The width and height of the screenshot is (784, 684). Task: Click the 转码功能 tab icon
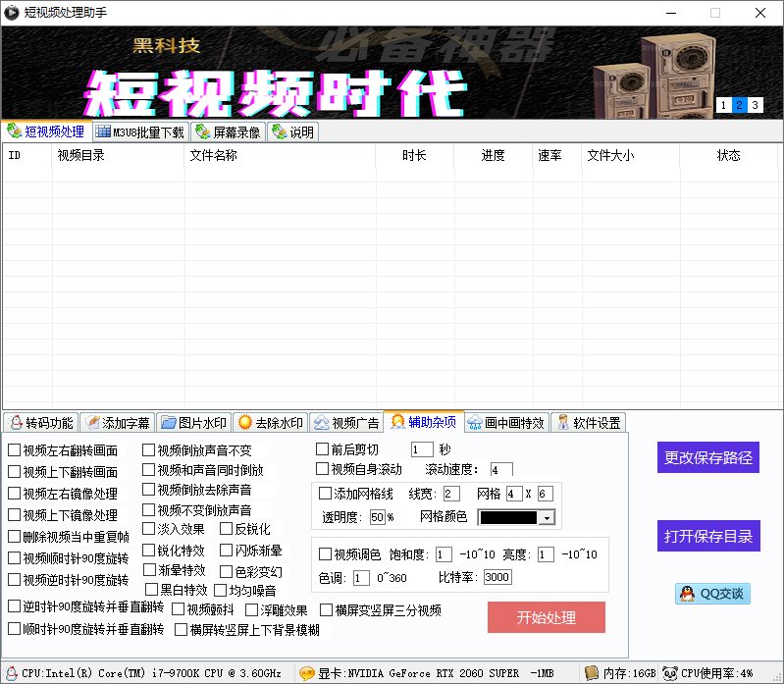pyautogui.click(x=15, y=423)
